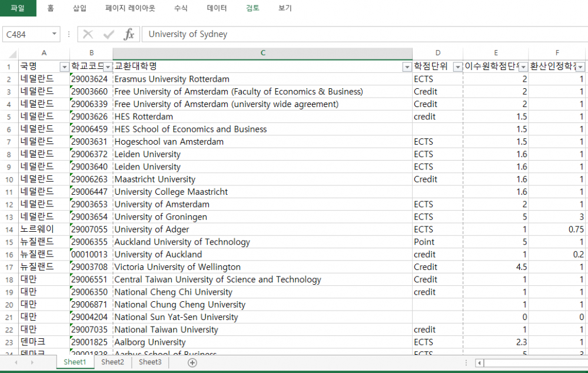Select the column D header
The image size is (588, 373).
[x=437, y=53]
